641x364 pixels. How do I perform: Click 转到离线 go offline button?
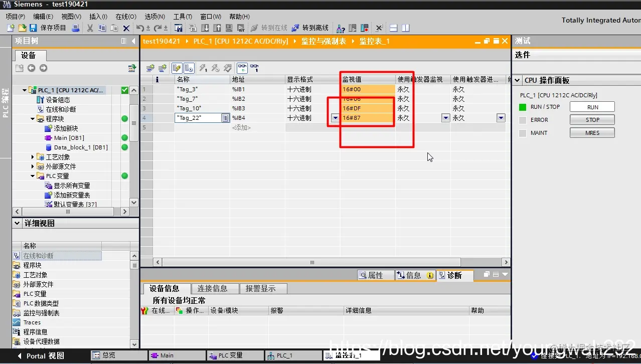click(310, 28)
